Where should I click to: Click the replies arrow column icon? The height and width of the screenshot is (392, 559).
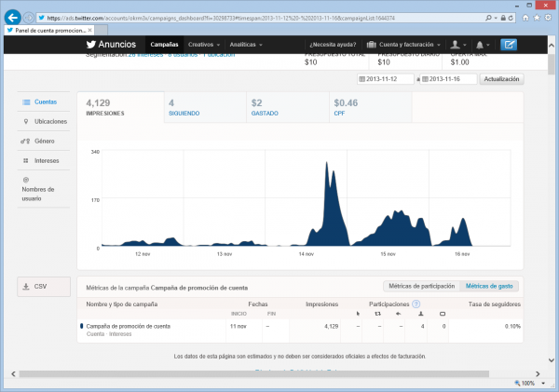[398, 314]
